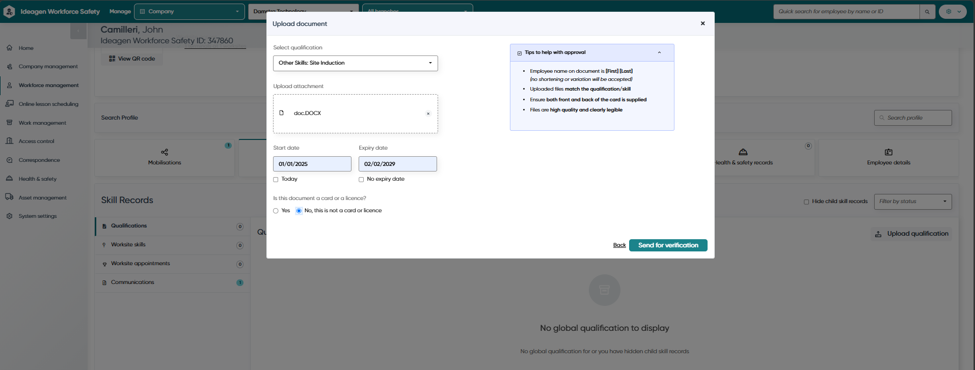Screen dimensions: 975x370
Task: Toggle Hide child skill records checkbox
Action: click(x=806, y=201)
